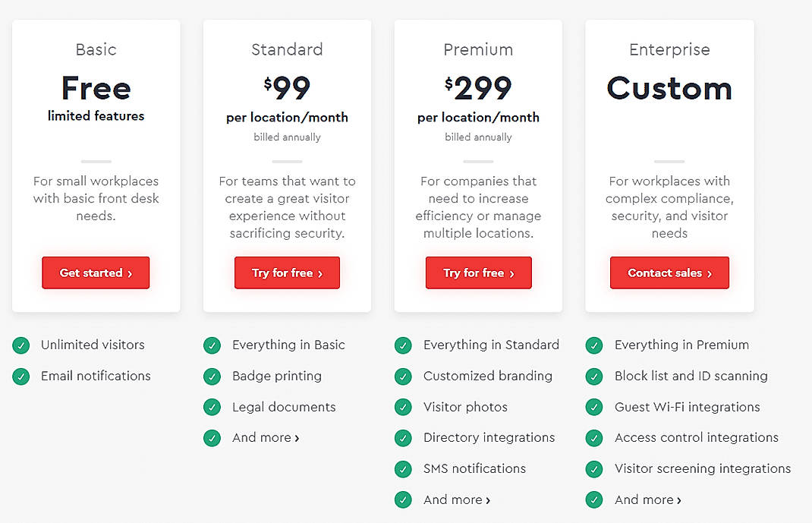Click Contact sales for the Enterprise plan
This screenshot has height=523, width=812.
[669, 273]
